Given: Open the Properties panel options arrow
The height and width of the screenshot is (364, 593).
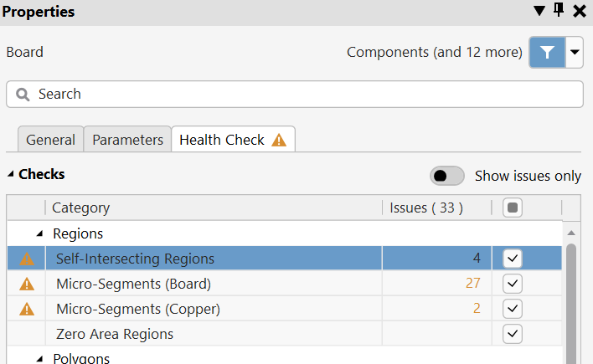Looking at the screenshot, I should pyautogui.click(x=539, y=11).
